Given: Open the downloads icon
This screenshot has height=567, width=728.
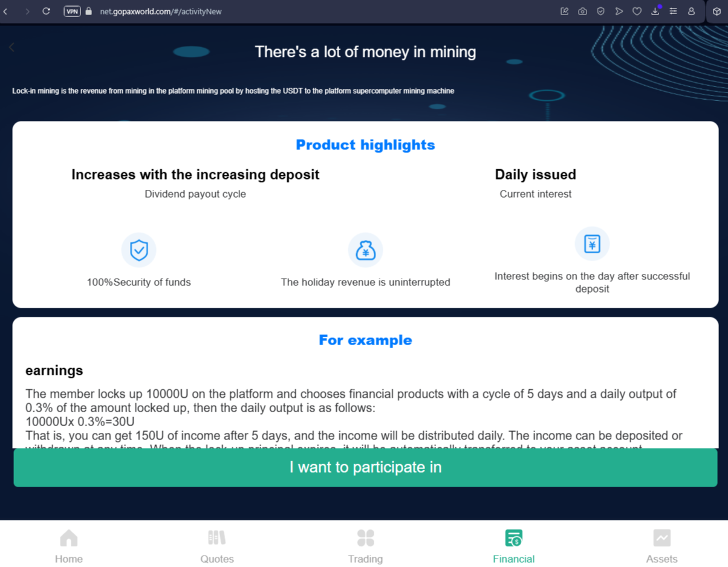Looking at the screenshot, I should [655, 11].
